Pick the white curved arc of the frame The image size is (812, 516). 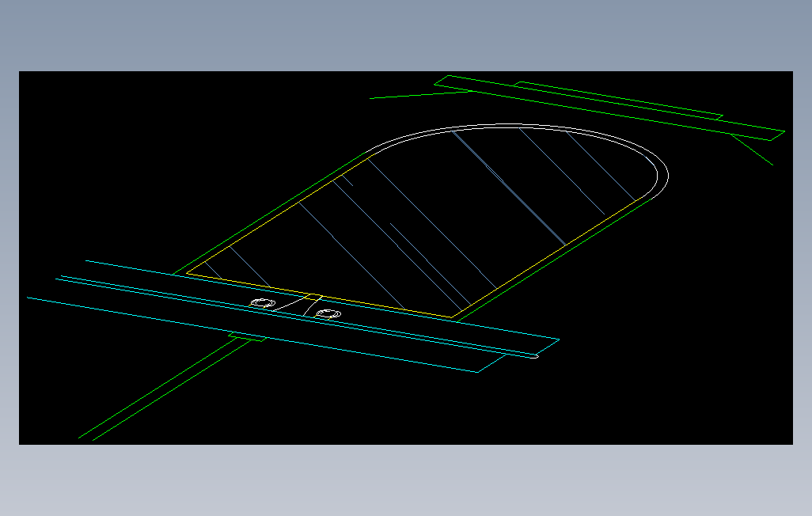(518, 125)
